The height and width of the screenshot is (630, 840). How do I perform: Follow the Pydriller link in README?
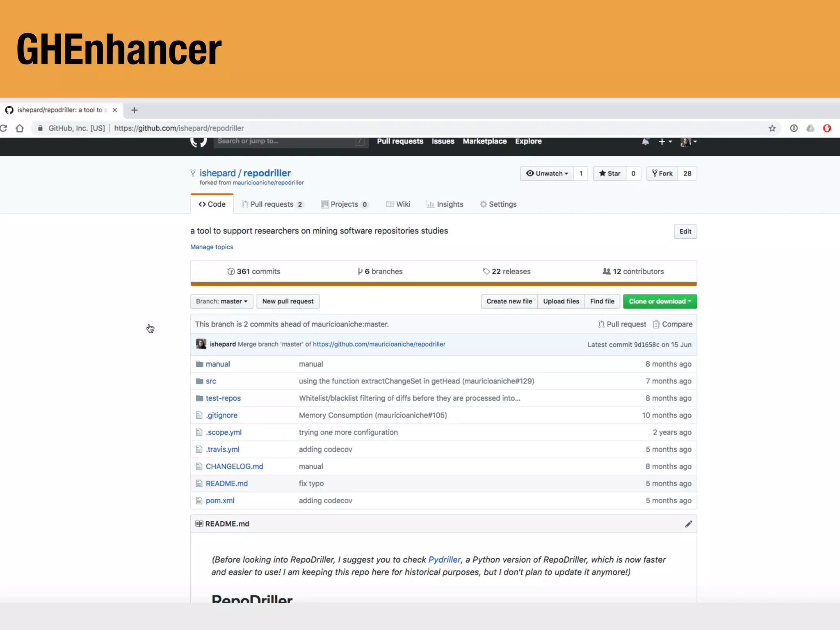point(445,560)
